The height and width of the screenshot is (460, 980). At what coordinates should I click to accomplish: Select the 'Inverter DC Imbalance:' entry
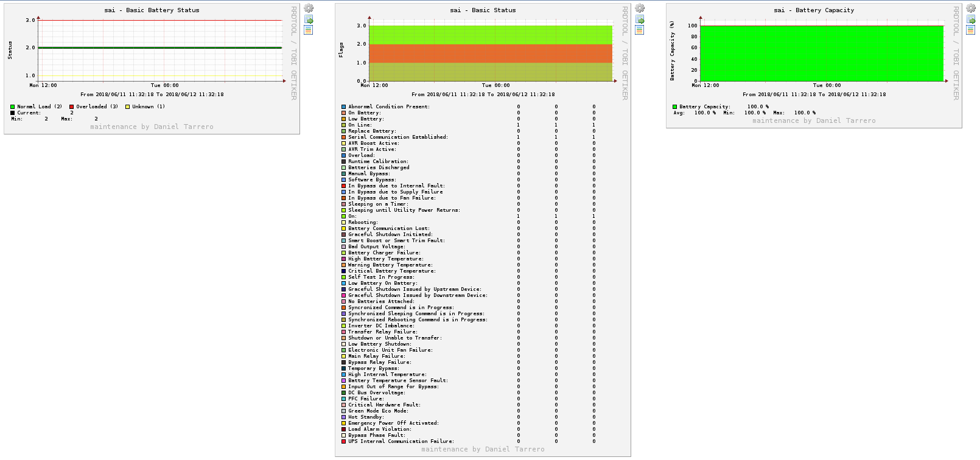[469, 326]
